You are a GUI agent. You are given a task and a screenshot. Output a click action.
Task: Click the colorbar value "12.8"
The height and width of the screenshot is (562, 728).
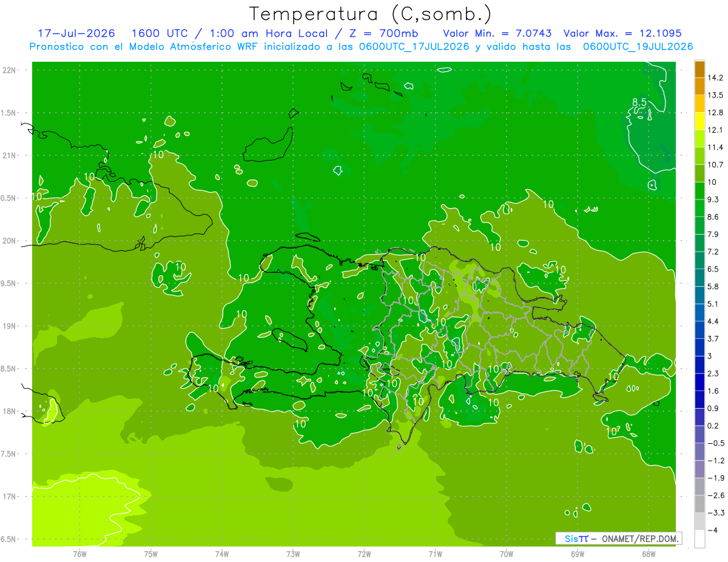coord(716,112)
